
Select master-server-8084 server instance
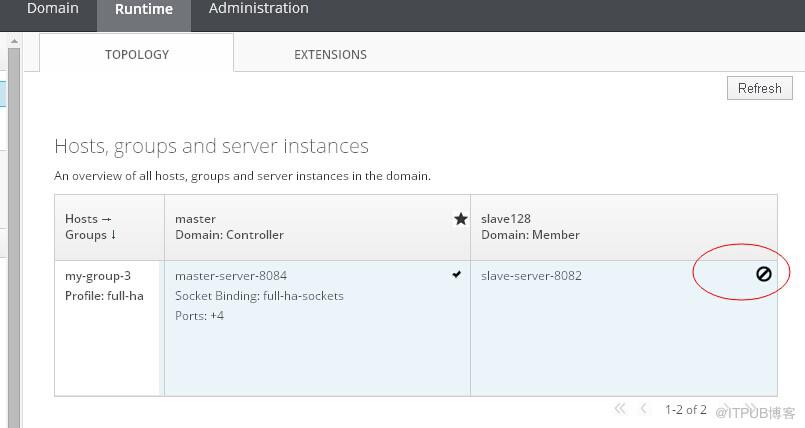[x=231, y=276]
